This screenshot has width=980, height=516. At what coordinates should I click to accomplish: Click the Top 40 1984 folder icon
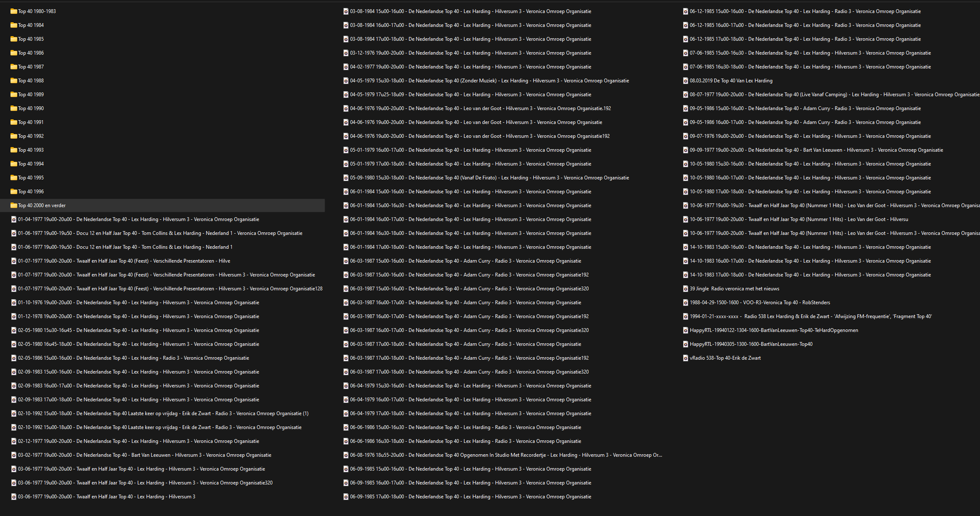pyautogui.click(x=14, y=25)
